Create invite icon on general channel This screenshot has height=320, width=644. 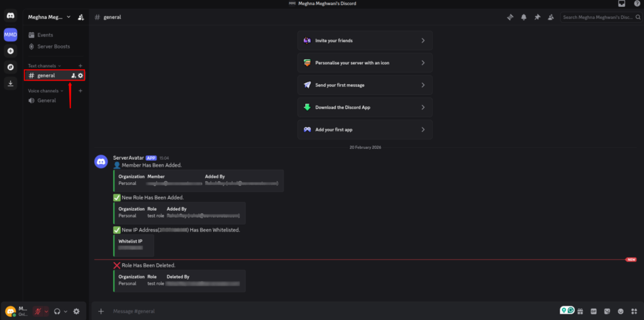74,75
